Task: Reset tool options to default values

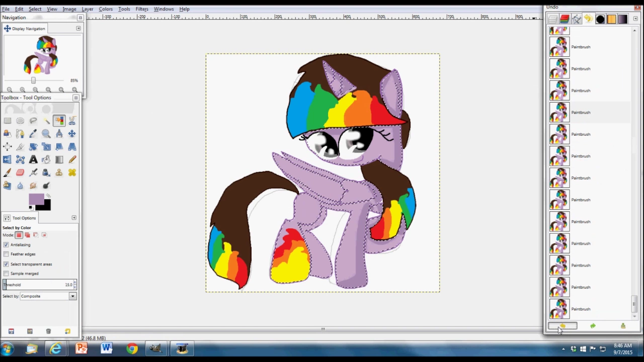Action: point(67,331)
